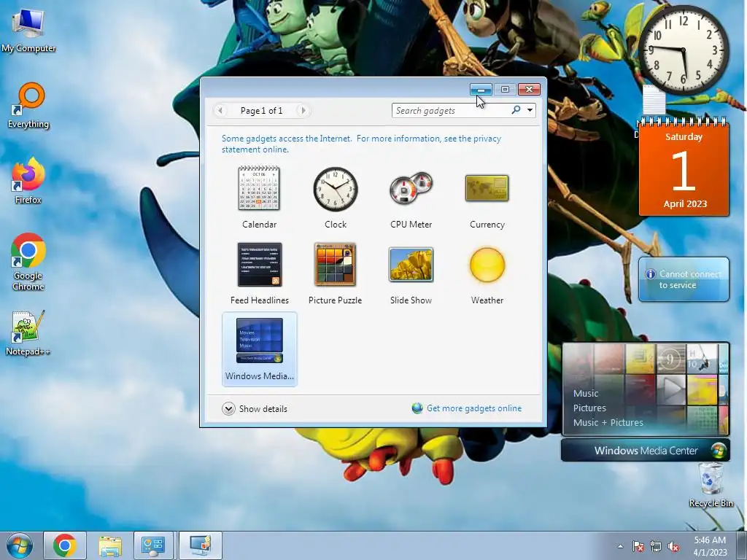Open the Windows Start orb
The width and height of the screenshot is (747, 560).
tap(20, 545)
